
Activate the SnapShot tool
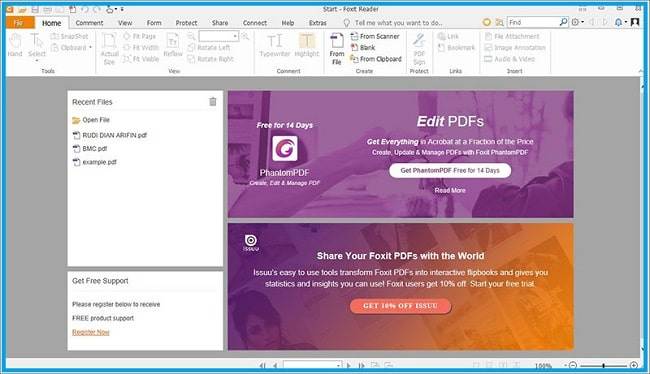click(70, 36)
